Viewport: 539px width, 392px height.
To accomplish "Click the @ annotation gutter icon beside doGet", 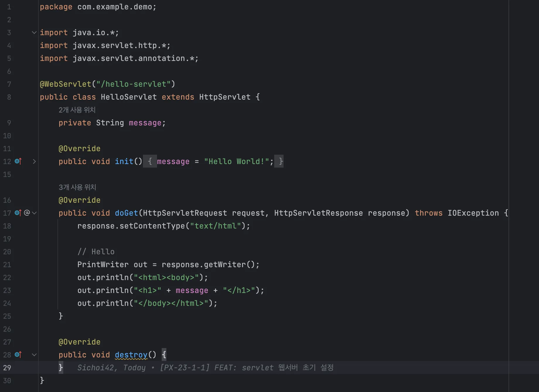I will pos(27,213).
